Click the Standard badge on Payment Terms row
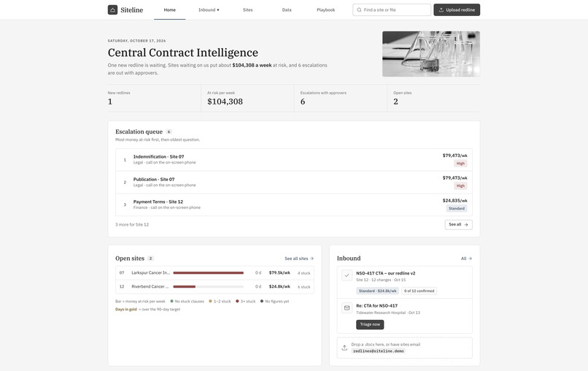 (x=457, y=208)
